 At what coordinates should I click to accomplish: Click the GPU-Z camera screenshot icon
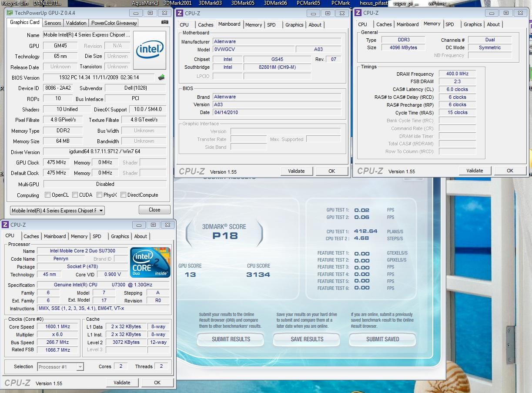click(165, 22)
